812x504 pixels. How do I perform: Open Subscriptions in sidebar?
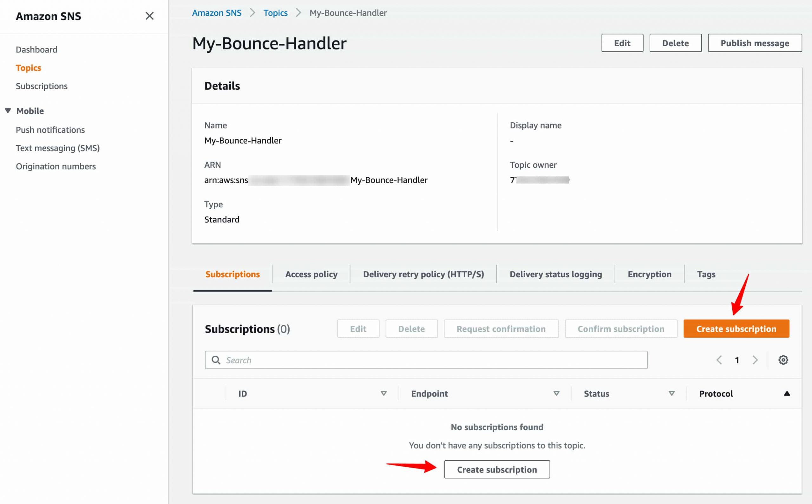pos(42,86)
